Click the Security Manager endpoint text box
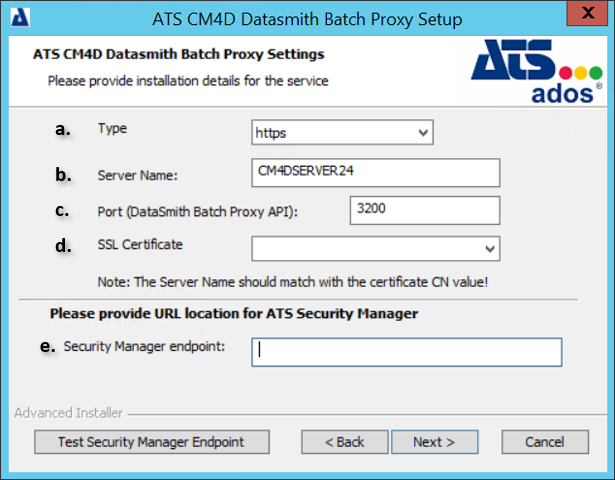615x480 pixels. coord(406,351)
